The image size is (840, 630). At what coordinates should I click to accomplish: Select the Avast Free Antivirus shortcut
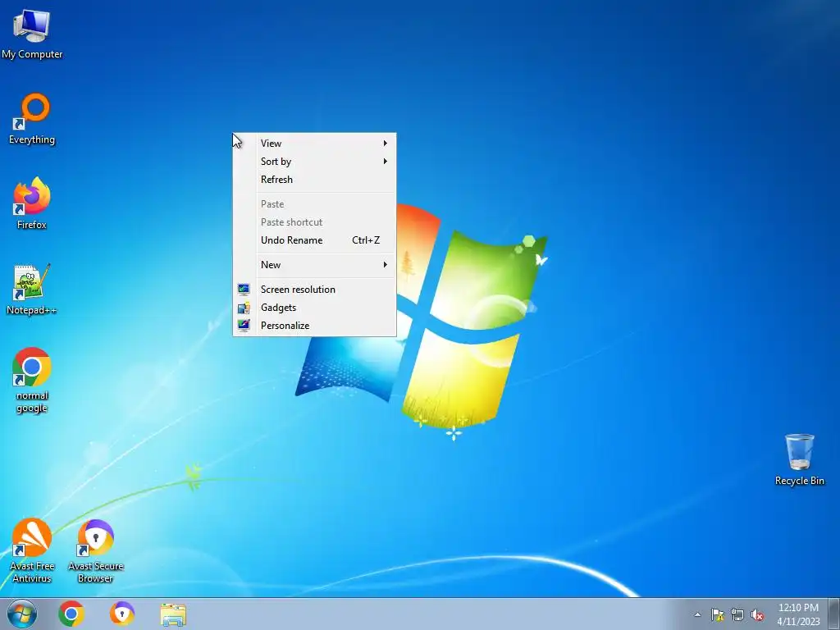tap(32, 550)
